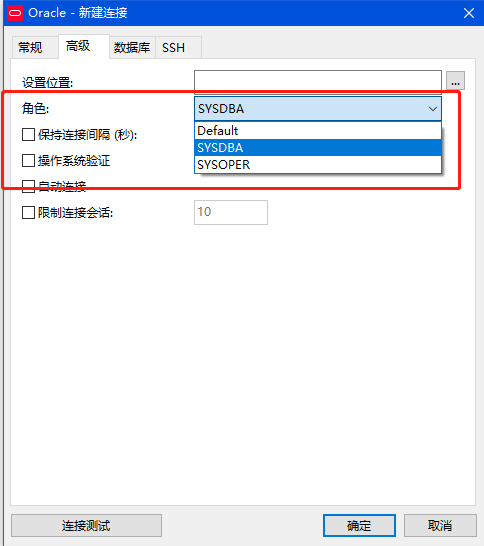Close the Oracle 新建连接 dialog
Screen dimensions: 484x546
pyautogui.click(x=469, y=13)
